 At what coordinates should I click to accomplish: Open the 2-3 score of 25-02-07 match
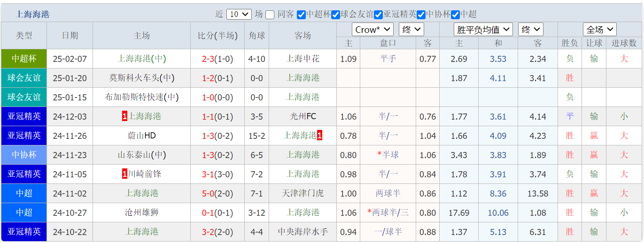(x=208, y=59)
